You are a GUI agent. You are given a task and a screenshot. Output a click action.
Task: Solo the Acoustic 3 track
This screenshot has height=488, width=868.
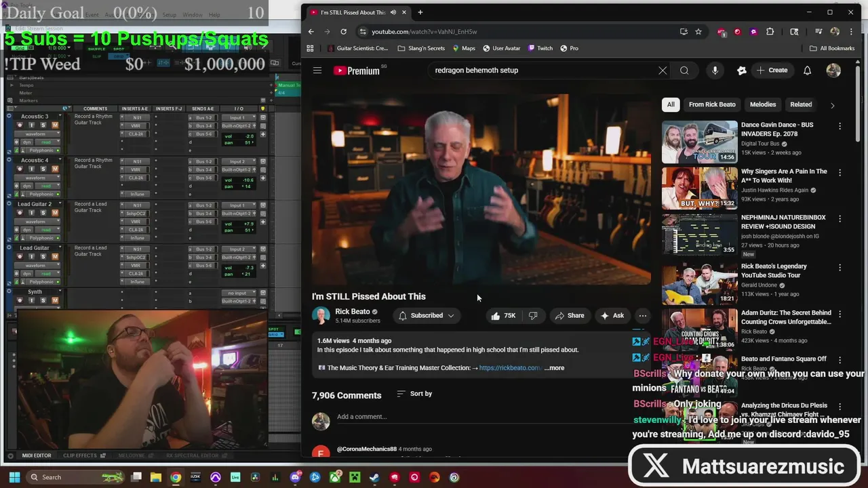click(43, 125)
